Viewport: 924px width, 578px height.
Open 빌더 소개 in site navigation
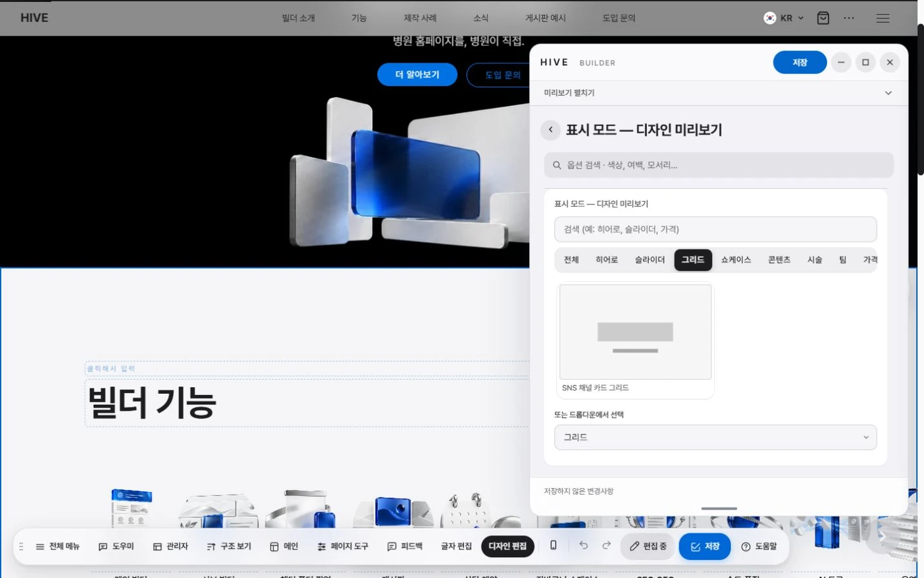pyautogui.click(x=299, y=18)
